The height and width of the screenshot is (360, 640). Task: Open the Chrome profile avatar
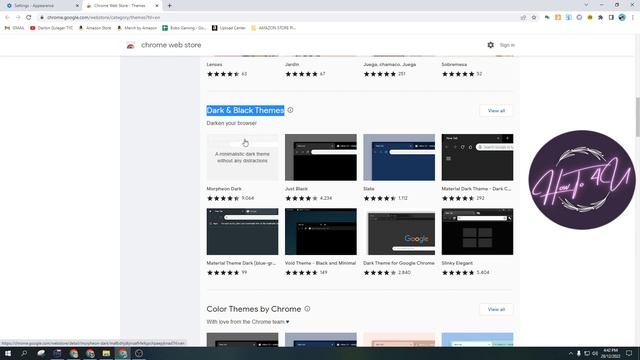[x=622, y=18]
